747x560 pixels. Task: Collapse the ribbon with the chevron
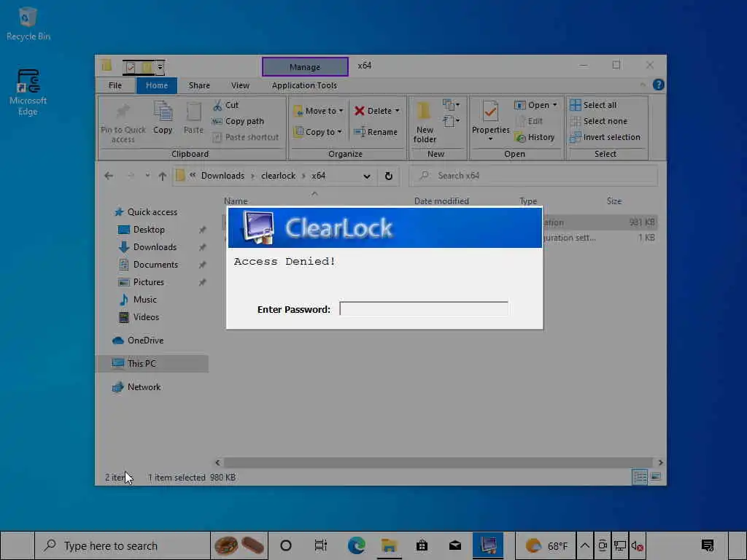coord(643,85)
